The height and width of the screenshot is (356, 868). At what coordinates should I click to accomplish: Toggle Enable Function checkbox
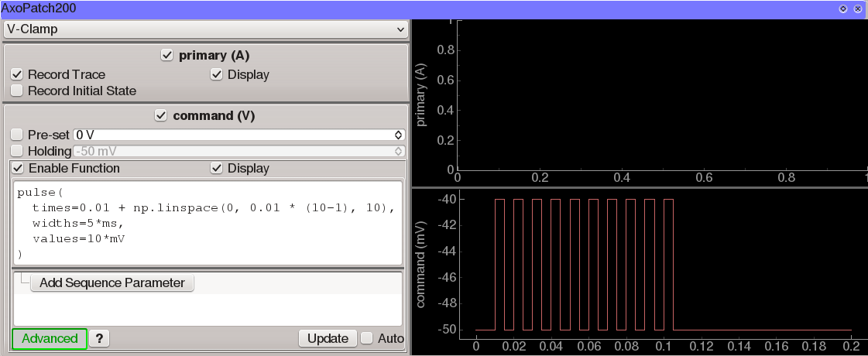point(19,168)
